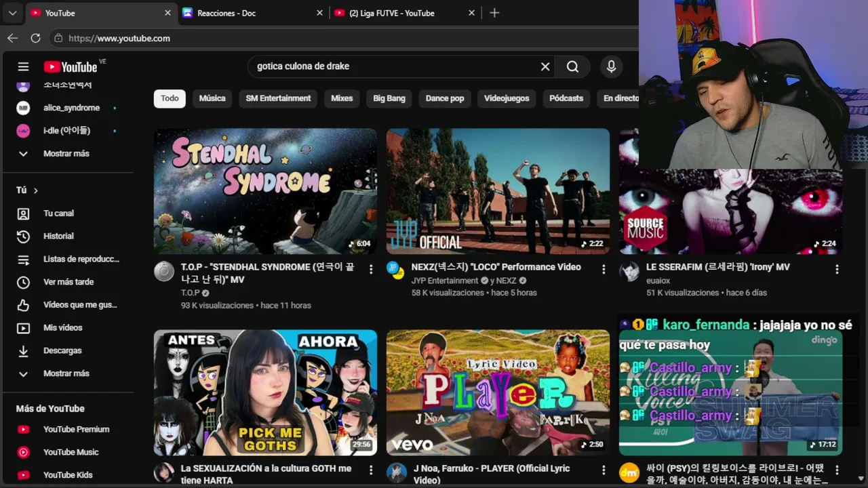View site info icon in address bar
Image resolution: width=868 pixels, height=488 pixels.
coord(58,39)
